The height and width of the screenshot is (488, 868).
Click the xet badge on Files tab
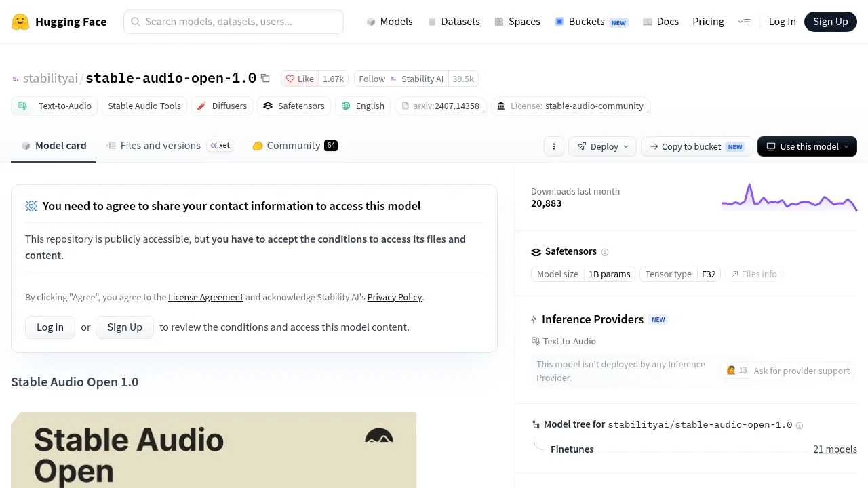click(220, 146)
